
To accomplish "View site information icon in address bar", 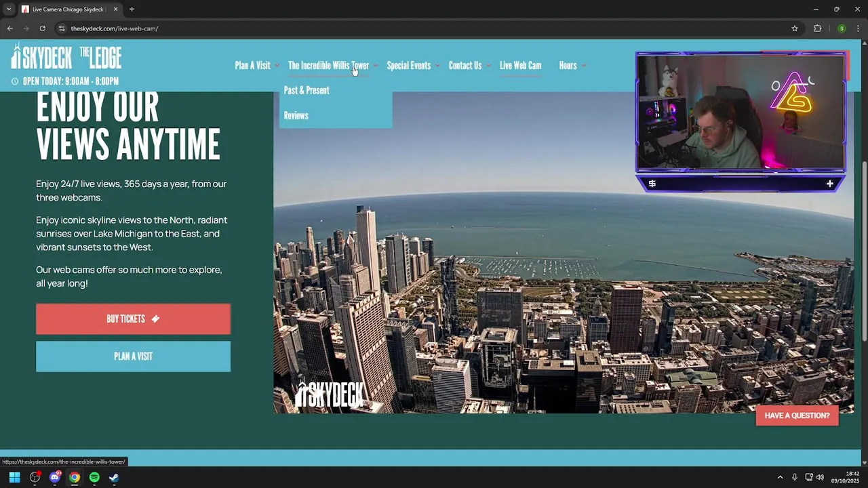I will [x=62, y=28].
